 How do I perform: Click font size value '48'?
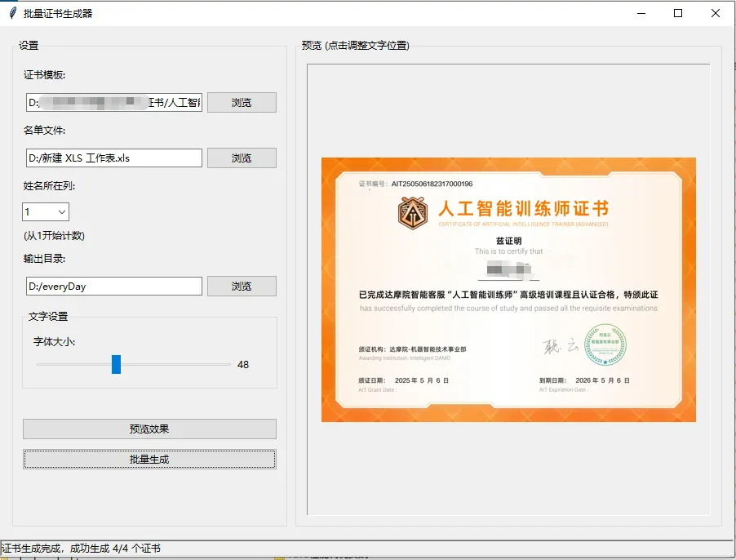pos(243,365)
